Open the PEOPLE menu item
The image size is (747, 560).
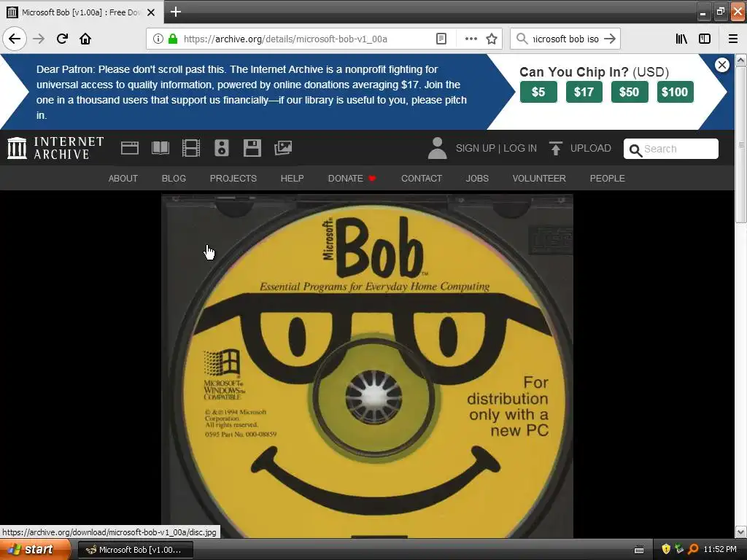[x=608, y=179]
